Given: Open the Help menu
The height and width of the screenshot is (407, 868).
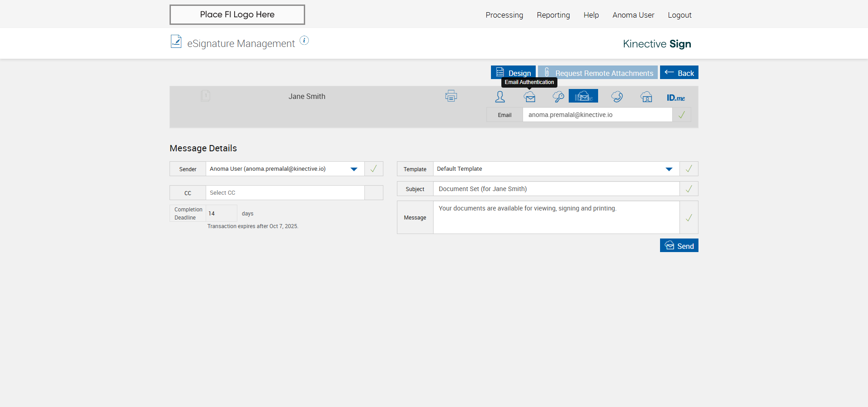Looking at the screenshot, I should (591, 15).
